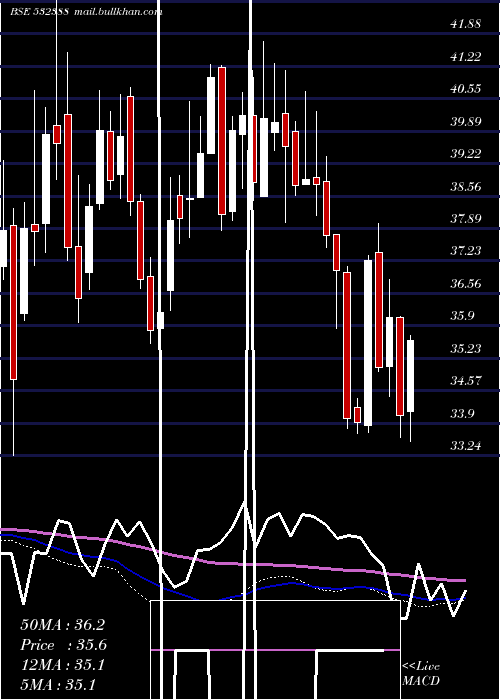Click the 33.9 price axis label
The width and height of the screenshot is (500, 700).
tap(462, 413)
